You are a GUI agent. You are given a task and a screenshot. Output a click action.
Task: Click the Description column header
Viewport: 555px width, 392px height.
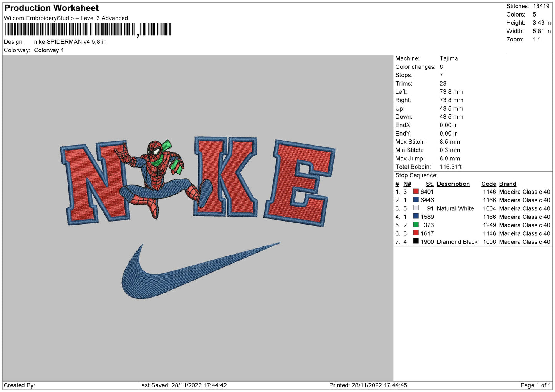pos(453,184)
